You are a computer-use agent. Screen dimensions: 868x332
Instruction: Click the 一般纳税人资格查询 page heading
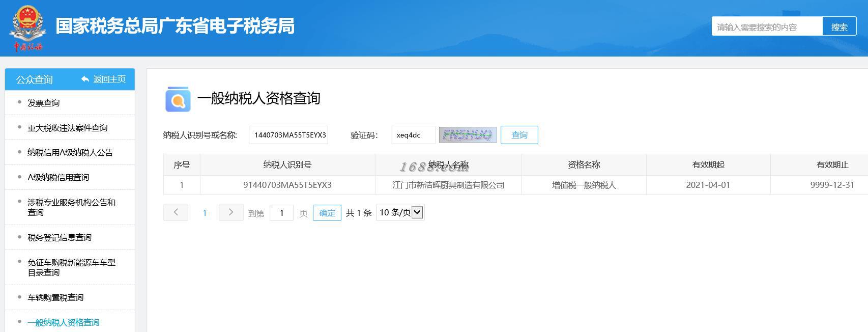[258, 98]
